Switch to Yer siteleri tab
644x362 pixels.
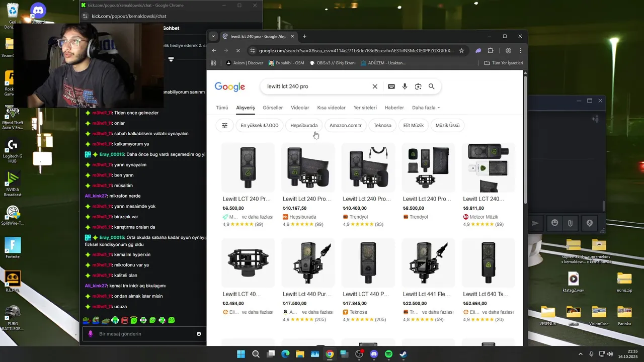tap(365, 108)
